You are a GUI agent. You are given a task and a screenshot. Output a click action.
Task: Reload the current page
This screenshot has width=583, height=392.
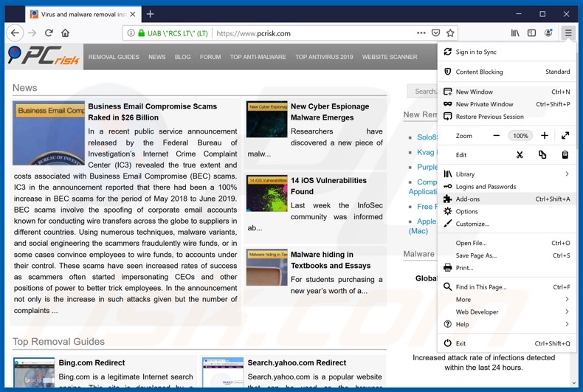coord(49,33)
